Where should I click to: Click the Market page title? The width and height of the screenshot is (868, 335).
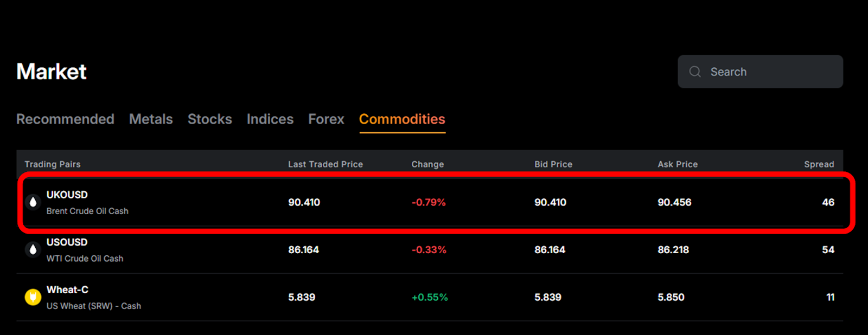[x=51, y=71]
